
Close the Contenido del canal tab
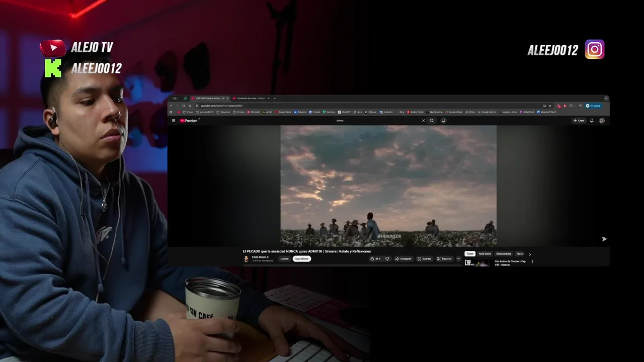(x=269, y=98)
